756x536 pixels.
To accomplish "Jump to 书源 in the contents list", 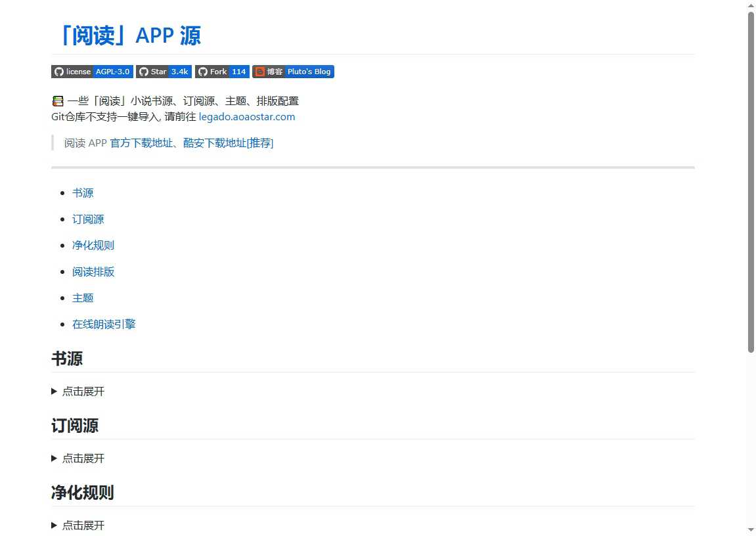I will 83,193.
